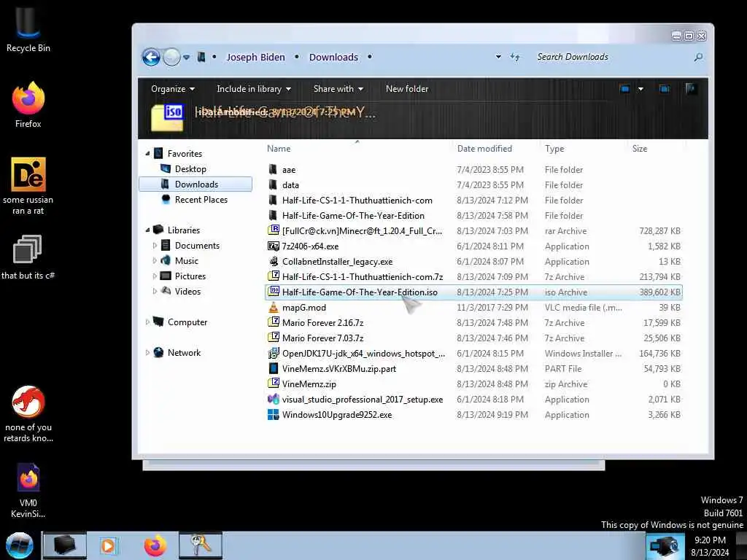Select Mario Forever 7.03.7z
This screenshot has height=560, width=747.
[x=474, y=338]
